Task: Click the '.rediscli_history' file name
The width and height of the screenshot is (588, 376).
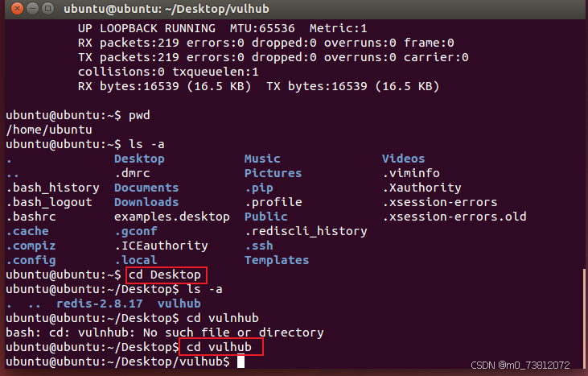Action: (x=306, y=232)
